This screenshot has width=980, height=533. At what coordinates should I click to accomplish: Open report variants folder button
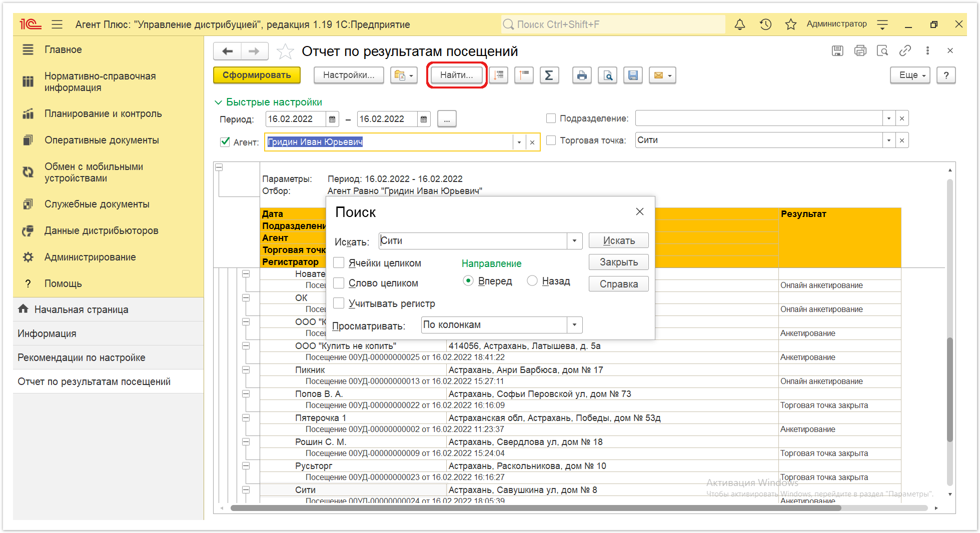pos(404,75)
